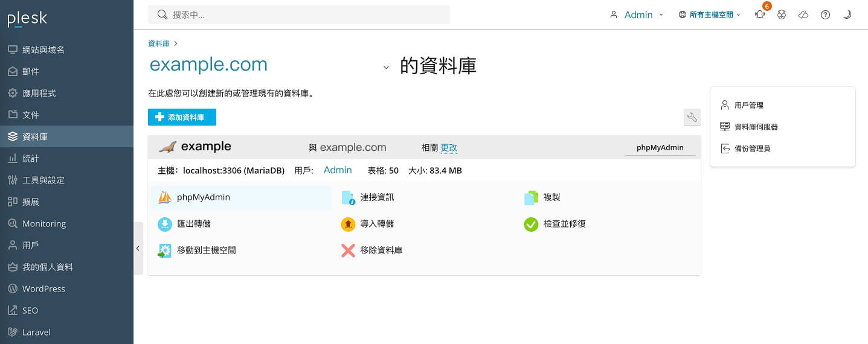
Task: Click the 導入轉儲 upload icon
Action: (348, 224)
